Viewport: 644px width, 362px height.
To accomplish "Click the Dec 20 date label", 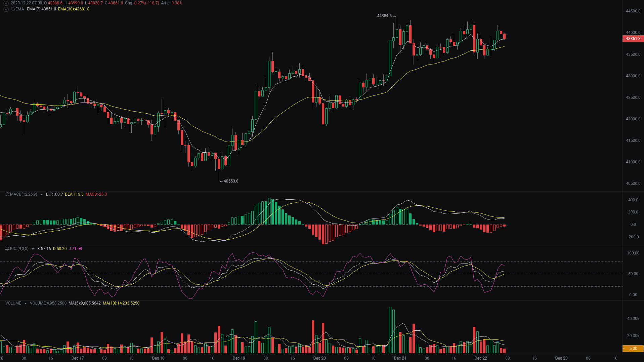I will pyautogui.click(x=319, y=358).
